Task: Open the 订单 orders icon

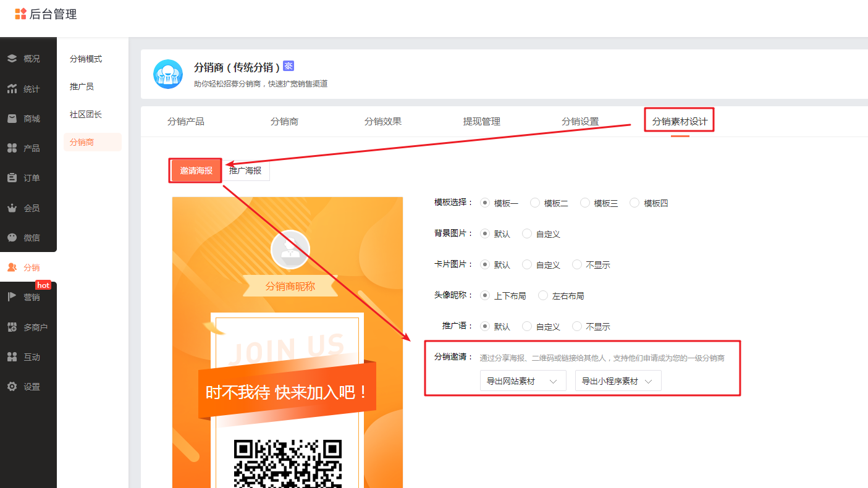Action: [12, 178]
